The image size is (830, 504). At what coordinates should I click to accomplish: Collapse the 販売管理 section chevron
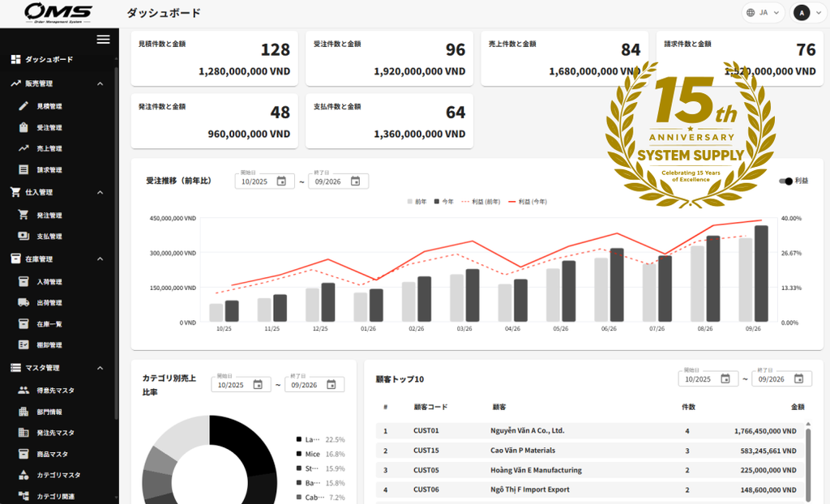pos(100,83)
